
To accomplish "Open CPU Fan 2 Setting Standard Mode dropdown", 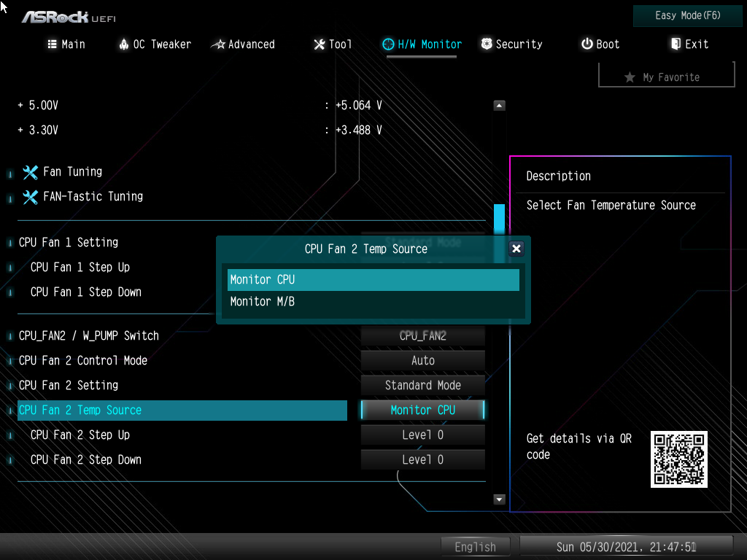I will coord(423,386).
